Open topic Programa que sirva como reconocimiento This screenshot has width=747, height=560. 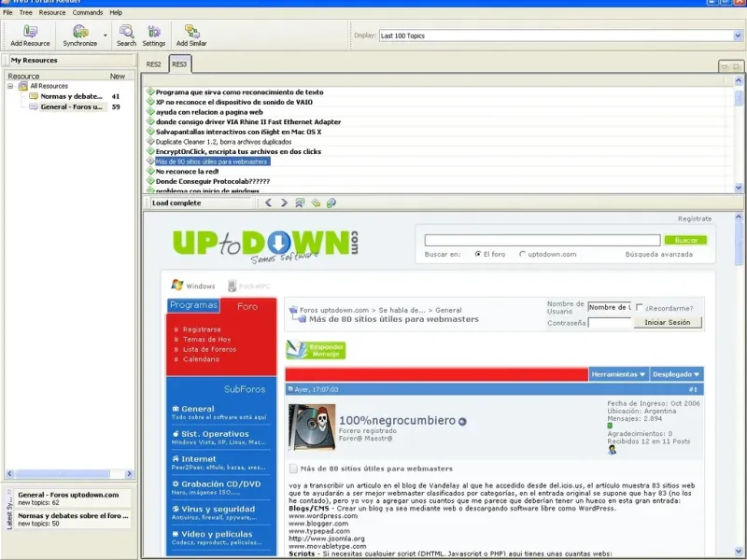click(x=240, y=92)
